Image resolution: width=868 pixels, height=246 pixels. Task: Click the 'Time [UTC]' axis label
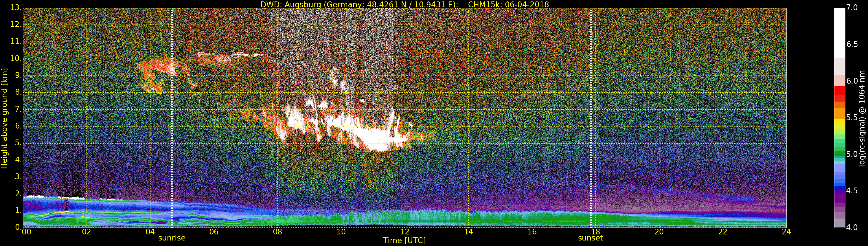click(404, 241)
